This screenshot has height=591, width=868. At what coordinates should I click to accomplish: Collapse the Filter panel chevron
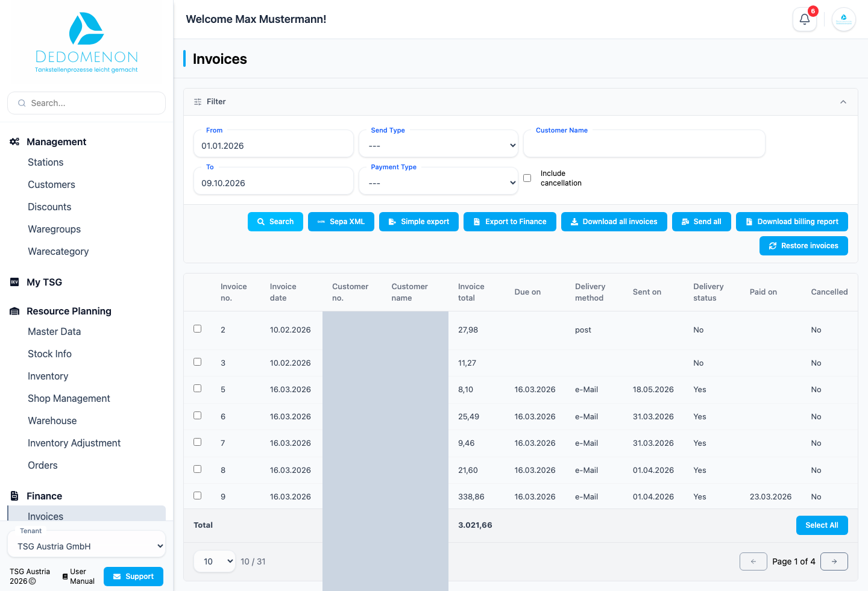[x=843, y=102]
